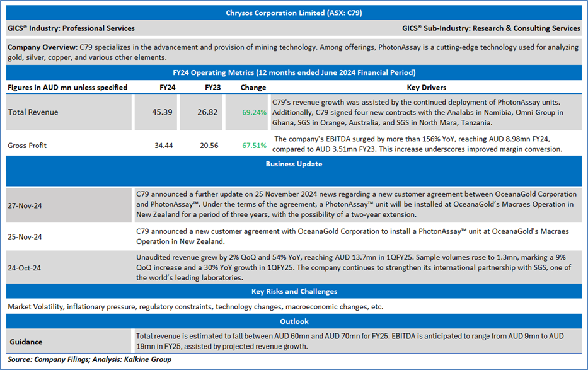The height and width of the screenshot is (370, 588).
Task: Select the GICS Industry: Professional Services text
Action: (71, 28)
